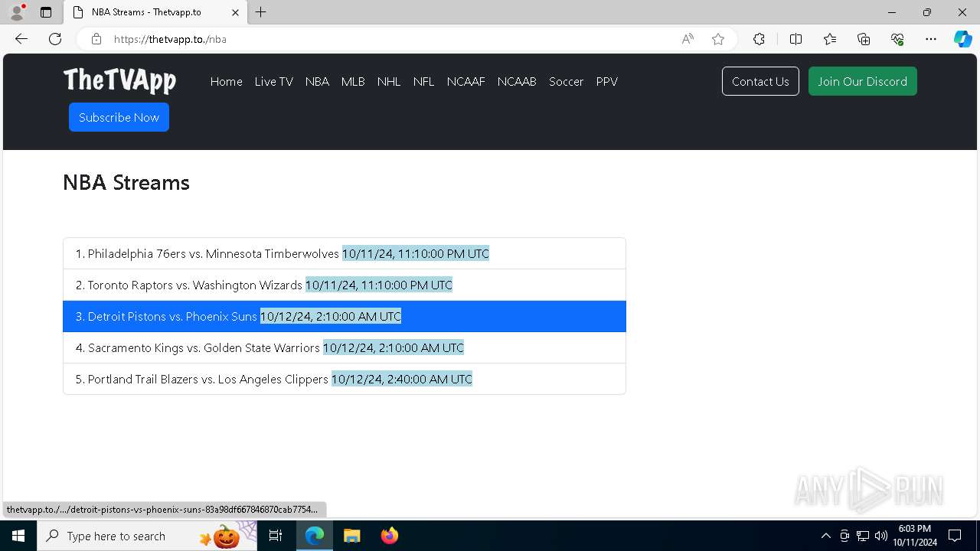Open 76ers vs. Timberwolves stream

[345, 253]
